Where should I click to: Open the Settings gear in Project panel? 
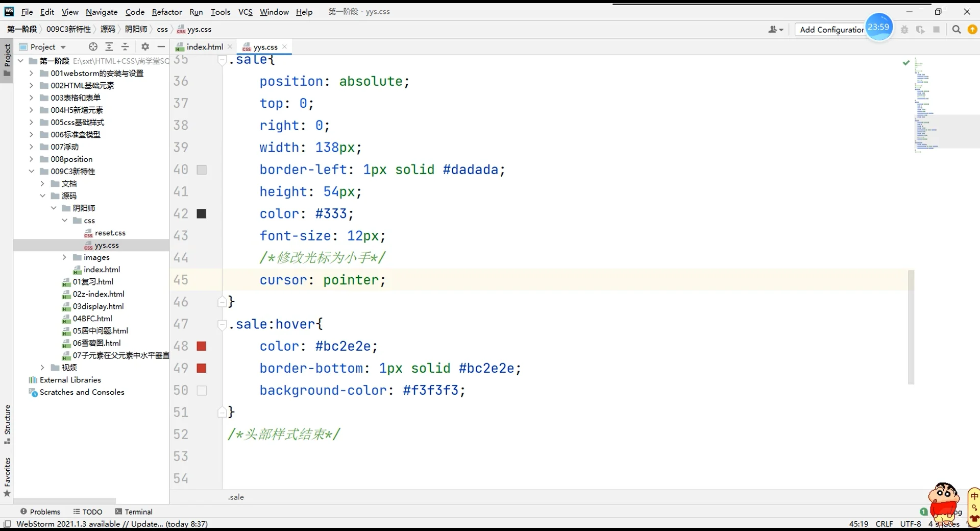point(145,46)
